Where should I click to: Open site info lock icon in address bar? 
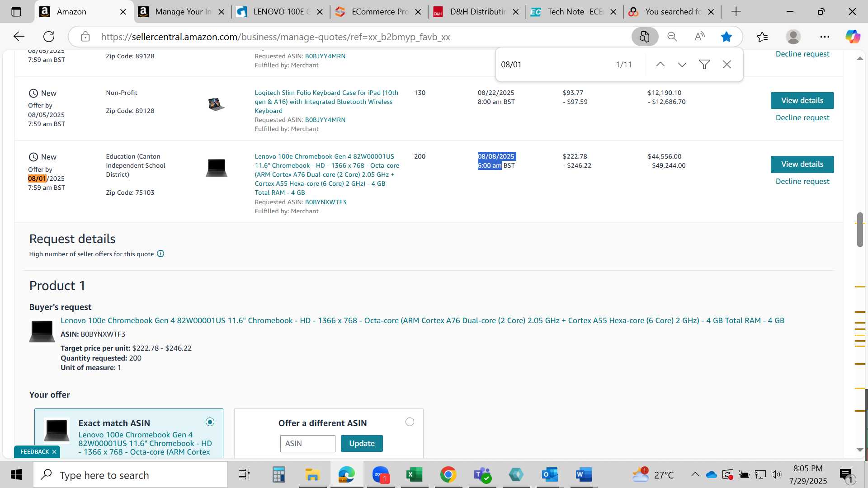tap(85, 37)
